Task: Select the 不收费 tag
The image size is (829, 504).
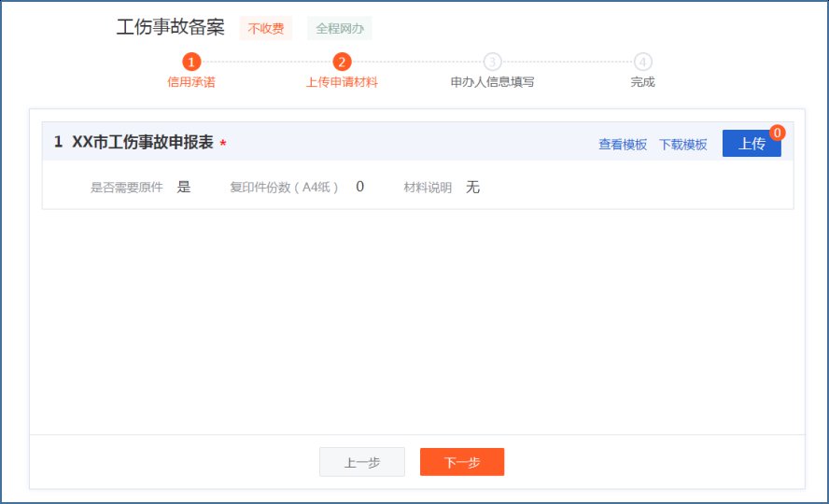Action: tap(266, 29)
